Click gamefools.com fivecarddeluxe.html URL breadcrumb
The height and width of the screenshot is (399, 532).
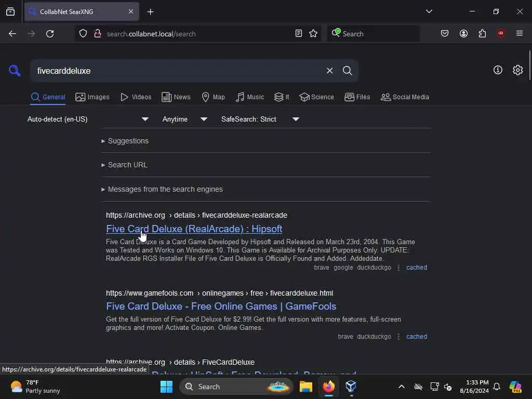coord(219,293)
